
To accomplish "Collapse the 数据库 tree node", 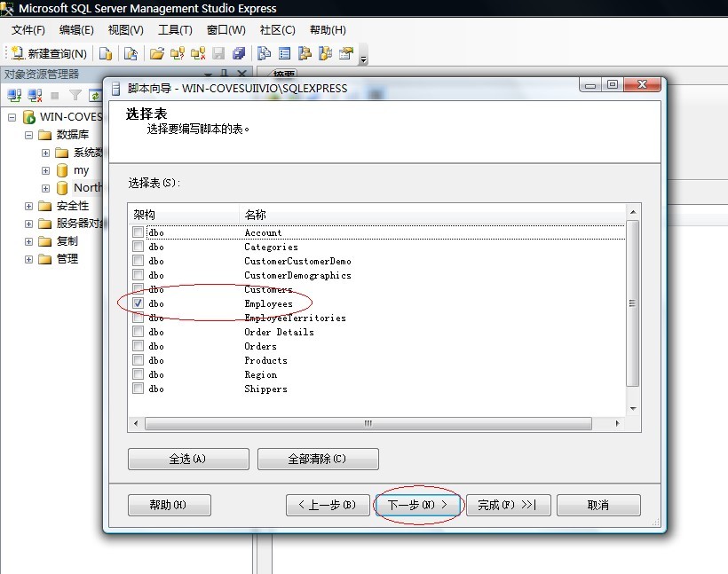I will pos(28,135).
